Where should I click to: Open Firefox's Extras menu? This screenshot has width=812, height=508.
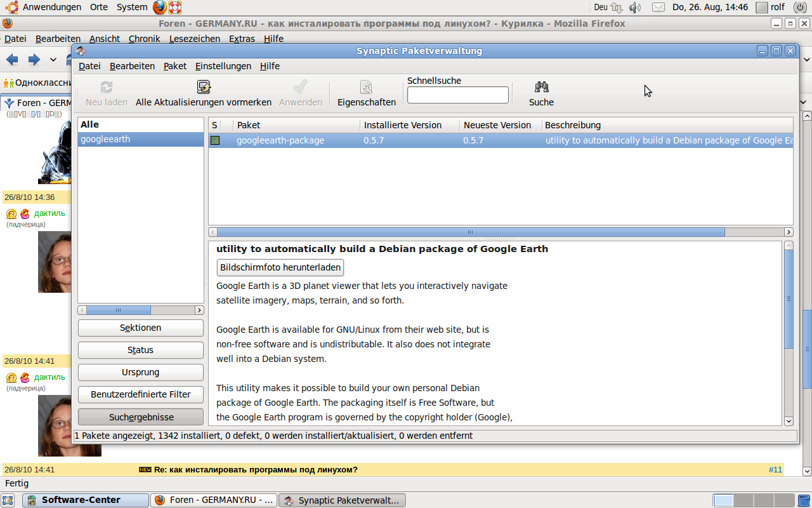242,39
